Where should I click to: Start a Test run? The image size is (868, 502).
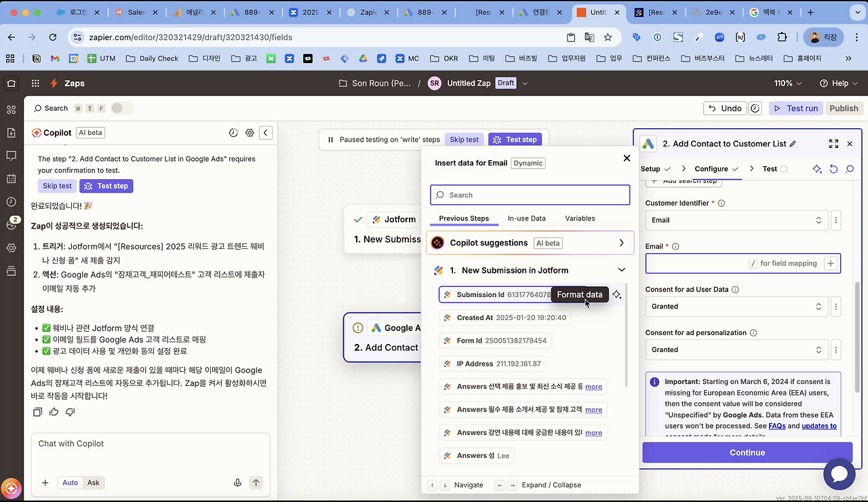click(795, 109)
